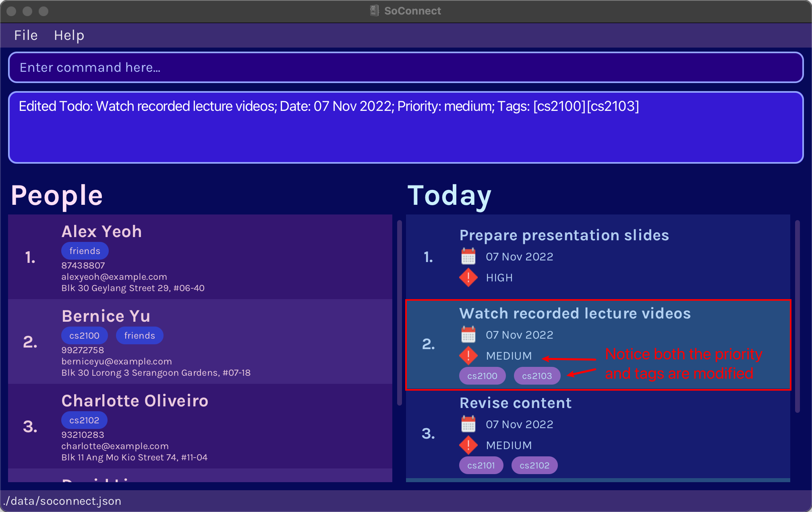Focus the Enter command here input box
The height and width of the screenshot is (512, 812).
pyautogui.click(x=406, y=67)
